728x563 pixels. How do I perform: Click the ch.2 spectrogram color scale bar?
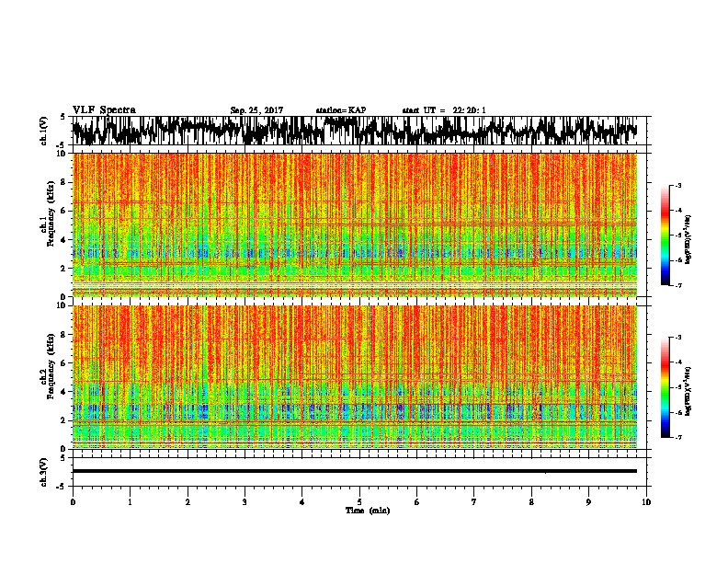tap(665, 387)
